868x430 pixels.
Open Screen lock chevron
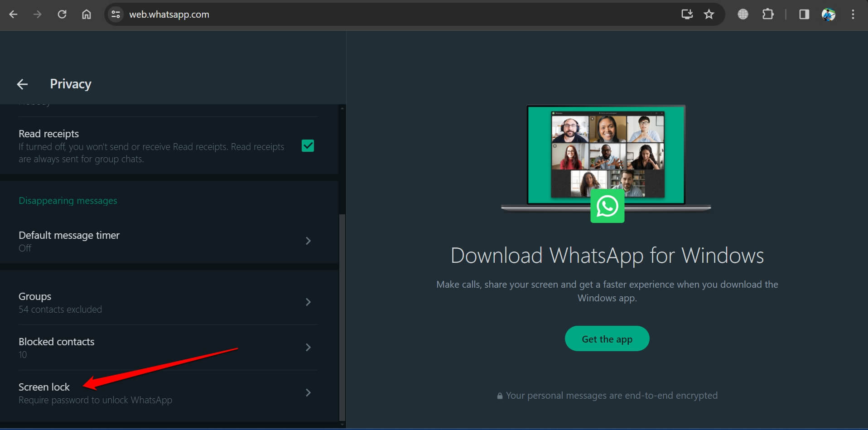click(308, 392)
